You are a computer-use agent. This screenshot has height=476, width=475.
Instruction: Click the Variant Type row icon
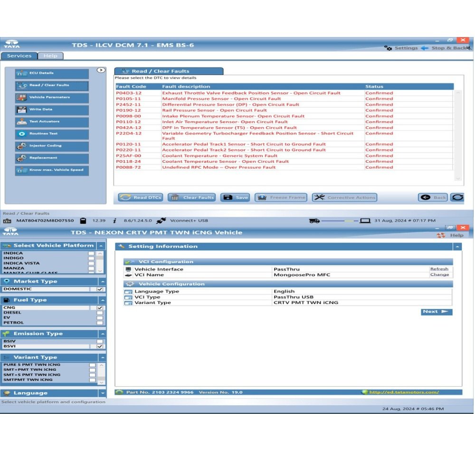[x=128, y=303]
